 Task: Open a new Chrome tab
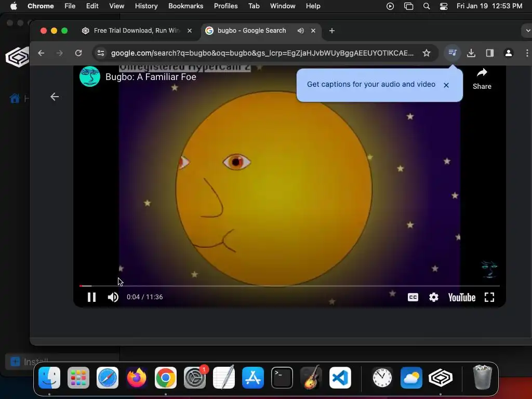[332, 31]
